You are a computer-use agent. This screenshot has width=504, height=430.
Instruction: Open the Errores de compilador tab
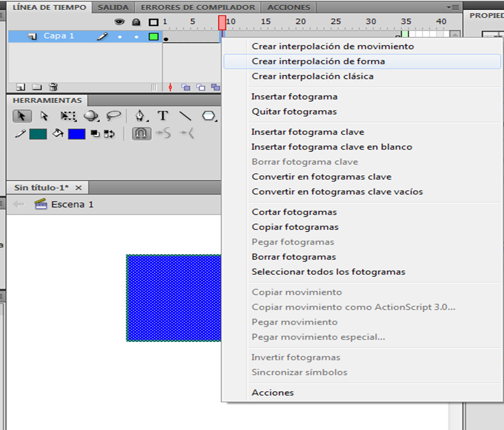(x=197, y=7)
